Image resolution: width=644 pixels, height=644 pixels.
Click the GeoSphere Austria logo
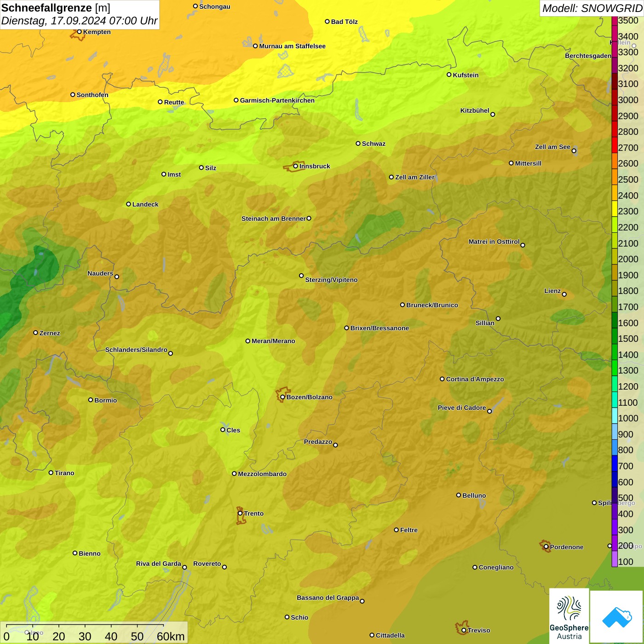(x=569, y=616)
